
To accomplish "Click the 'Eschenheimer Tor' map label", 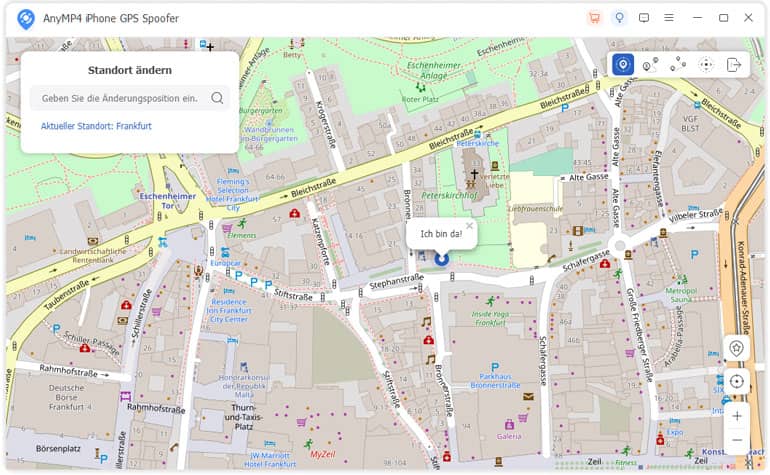I will (x=168, y=201).
